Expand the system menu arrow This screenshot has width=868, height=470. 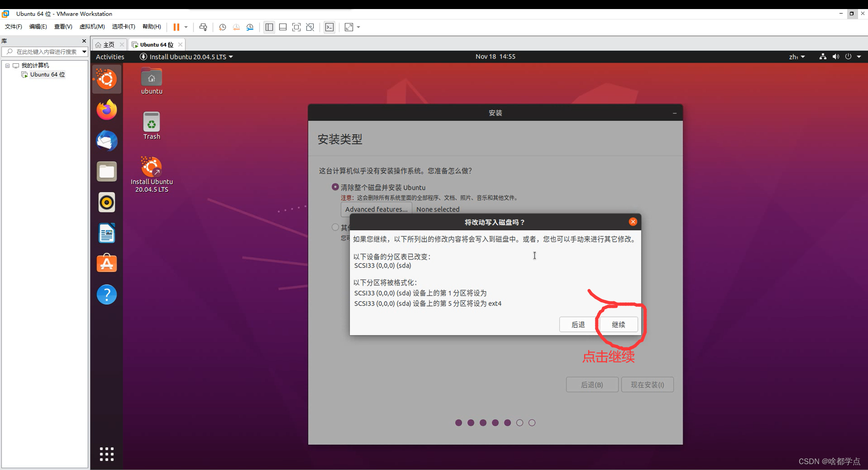point(859,57)
